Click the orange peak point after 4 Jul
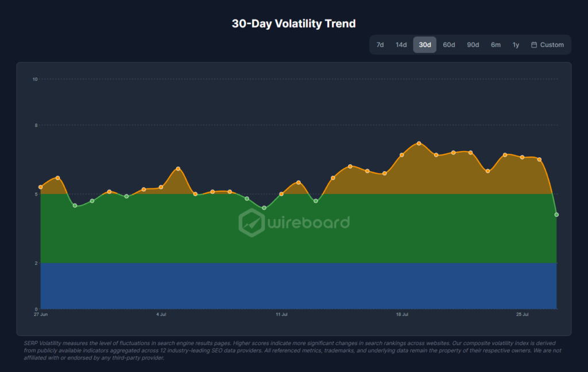Screen dimensions: 588x372 click(178, 169)
